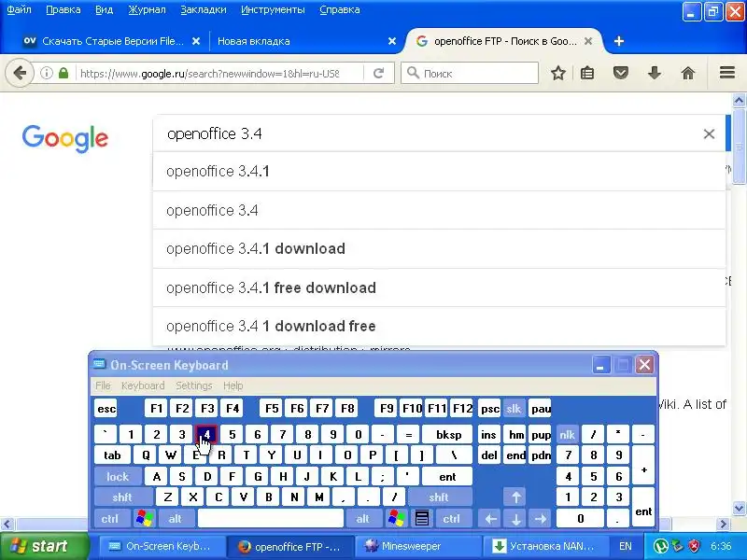This screenshot has width=747, height=560.
Task: Close the 'Скачать Старые Версии File' tab
Action: 196,41
